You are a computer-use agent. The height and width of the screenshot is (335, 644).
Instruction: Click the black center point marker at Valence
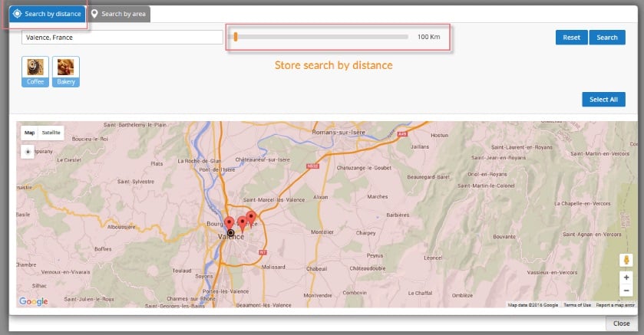coord(231,233)
